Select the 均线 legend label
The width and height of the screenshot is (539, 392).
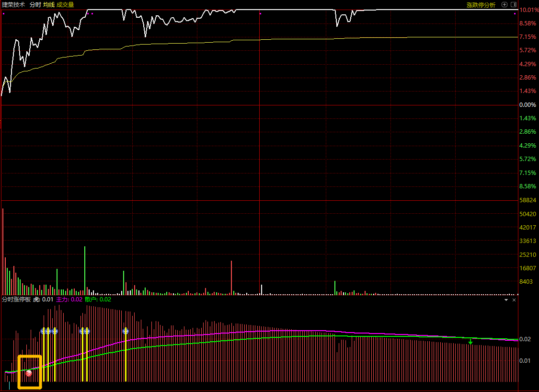(x=49, y=5)
